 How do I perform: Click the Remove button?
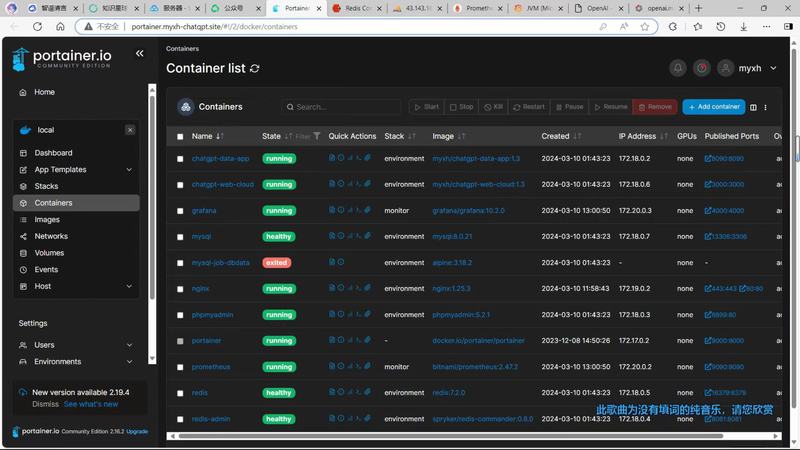(655, 107)
